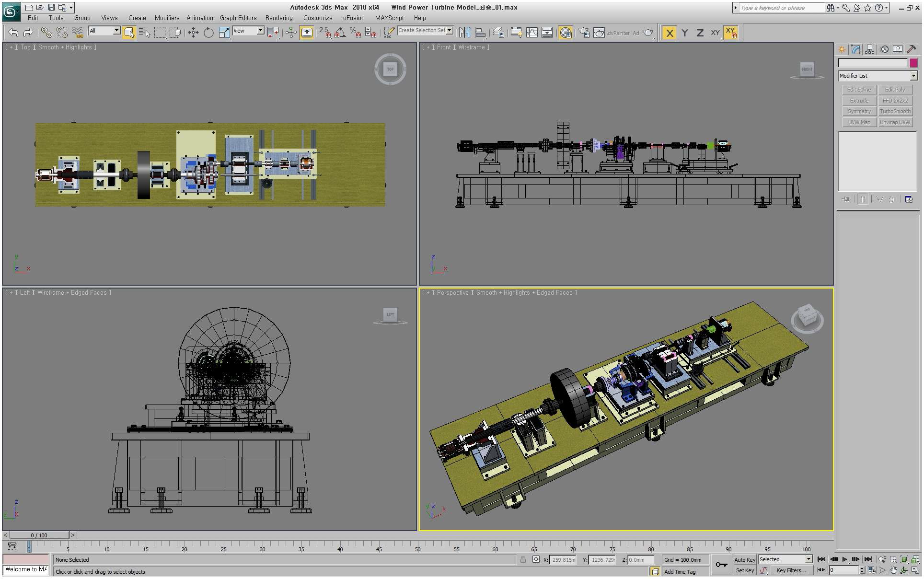Enable the X axis constraint

(669, 32)
